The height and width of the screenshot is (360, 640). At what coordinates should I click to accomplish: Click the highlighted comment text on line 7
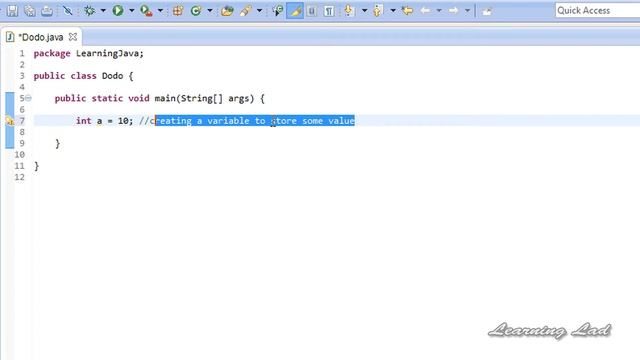coord(255,121)
